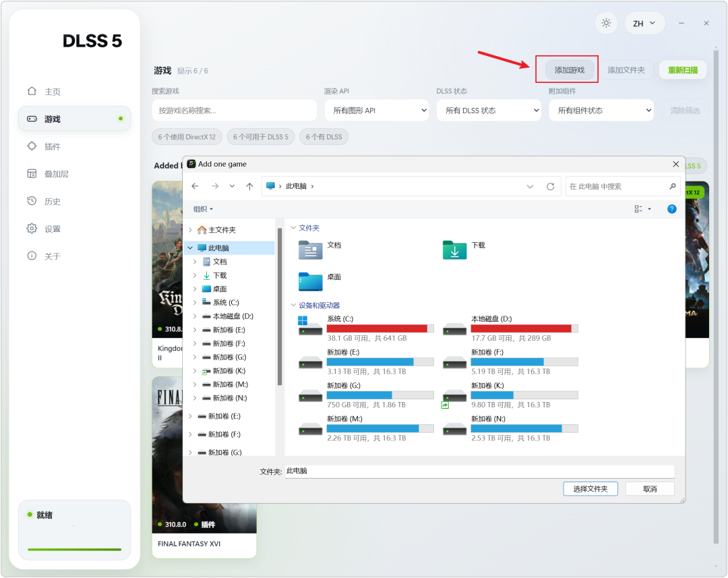Open 设置 settings in the sidebar
This screenshot has height=578, width=728.
point(74,229)
